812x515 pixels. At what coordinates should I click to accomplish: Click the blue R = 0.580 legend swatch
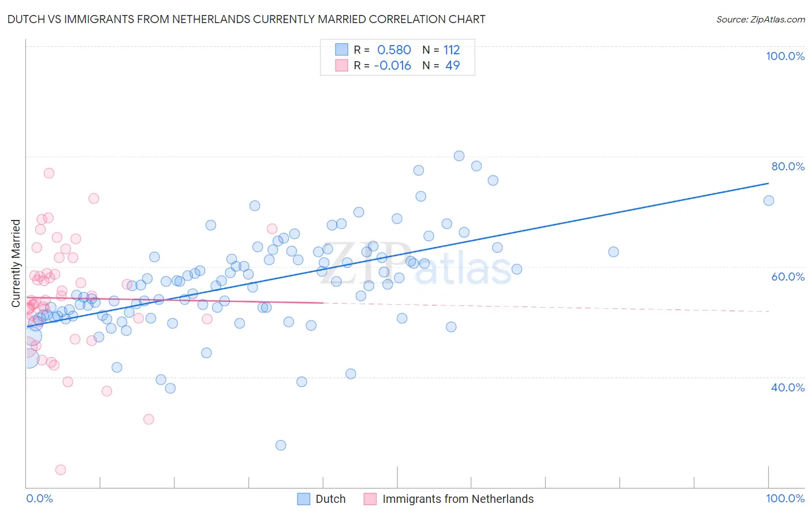[342, 50]
